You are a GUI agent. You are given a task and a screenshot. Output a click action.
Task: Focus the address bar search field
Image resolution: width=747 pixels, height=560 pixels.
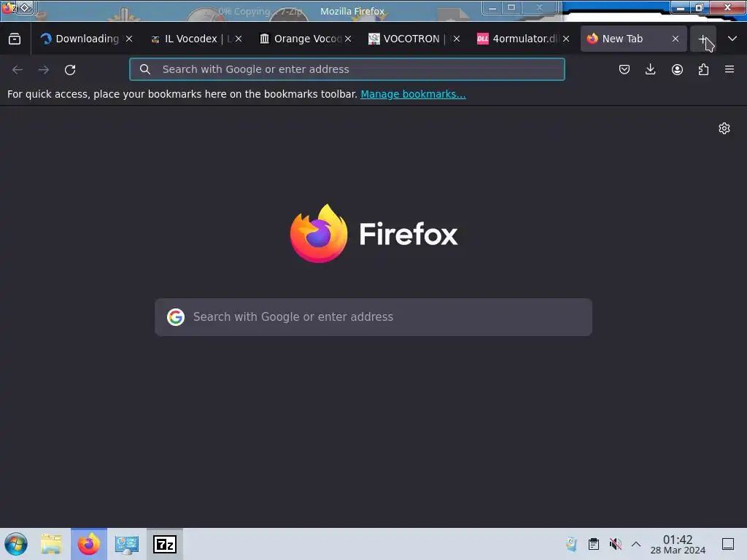pyautogui.click(x=347, y=69)
